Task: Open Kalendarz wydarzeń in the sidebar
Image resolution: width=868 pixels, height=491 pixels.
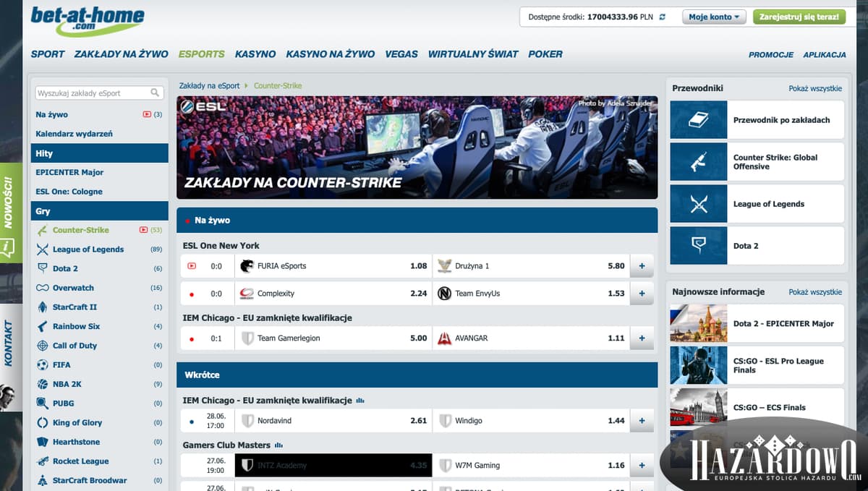Action: [74, 134]
